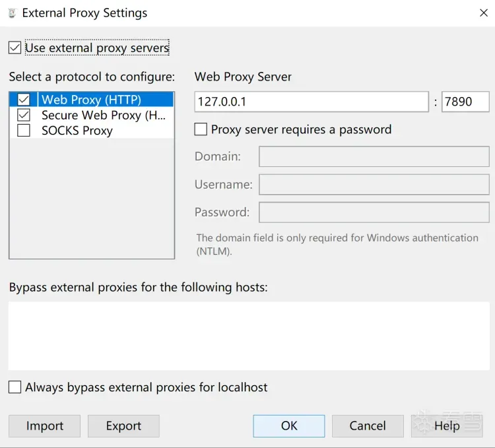
Task: Open Help for proxy settings
Action: [x=447, y=426]
